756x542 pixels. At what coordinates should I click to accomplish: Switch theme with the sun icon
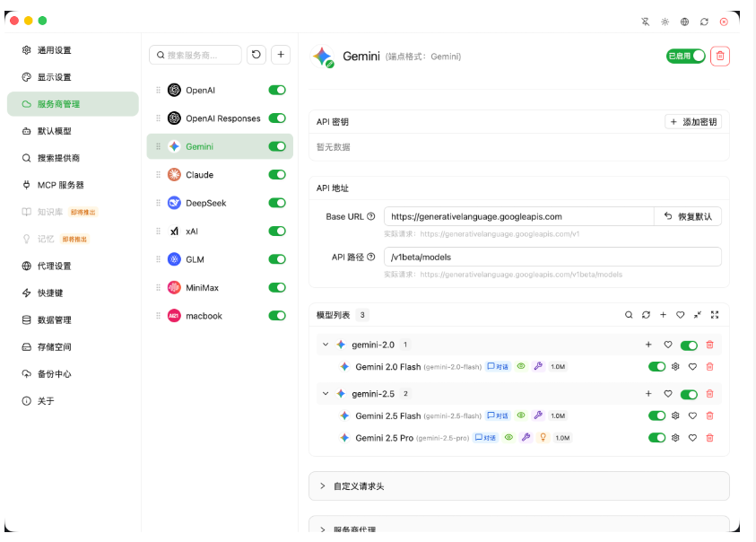(x=665, y=22)
